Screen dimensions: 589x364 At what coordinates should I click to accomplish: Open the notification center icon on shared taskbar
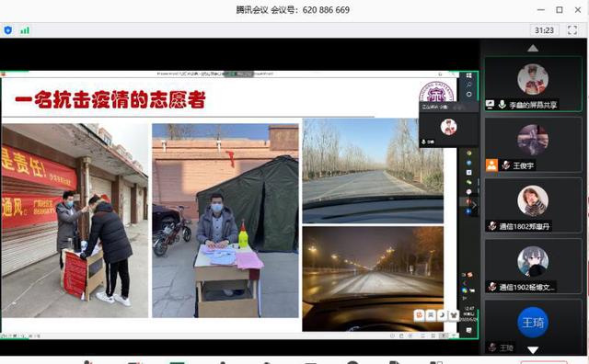(x=468, y=330)
